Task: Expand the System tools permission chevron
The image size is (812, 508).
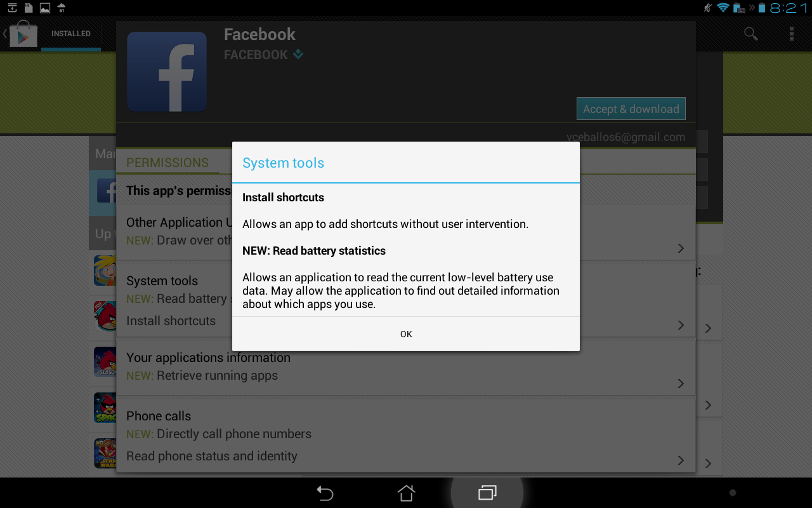Action: [681, 325]
